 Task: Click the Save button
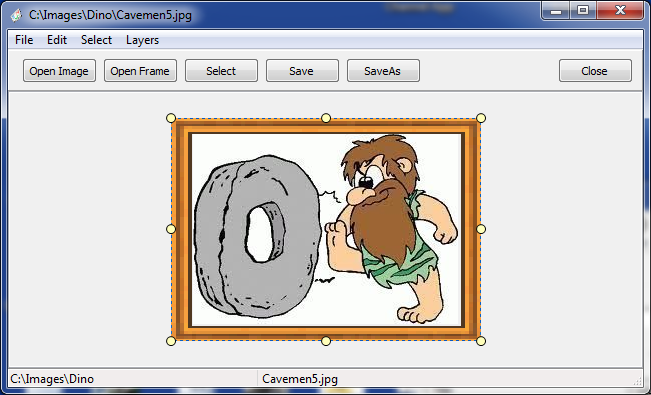(302, 71)
